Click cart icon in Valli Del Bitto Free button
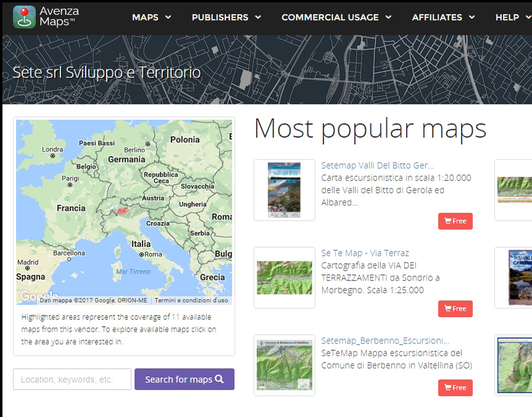The image size is (532, 417). [448, 221]
